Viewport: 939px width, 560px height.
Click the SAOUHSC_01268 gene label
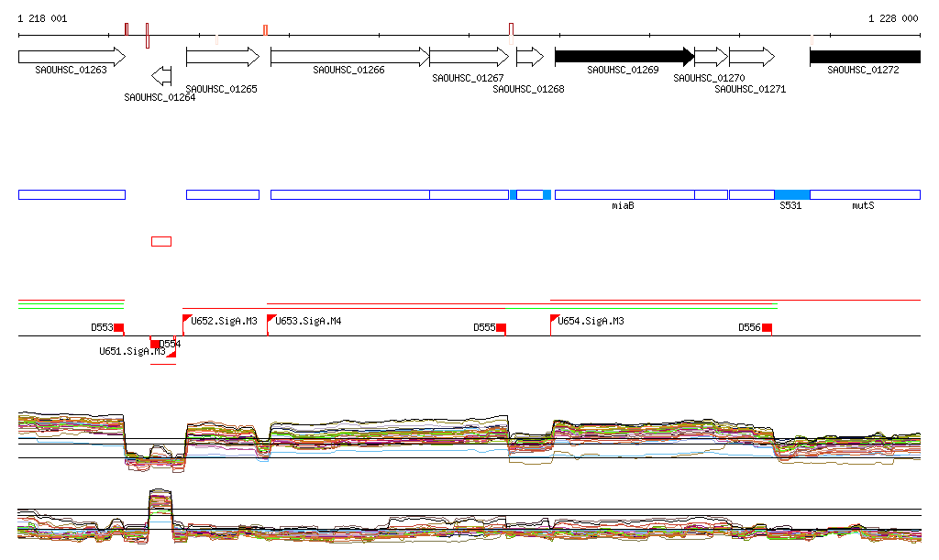pos(528,89)
